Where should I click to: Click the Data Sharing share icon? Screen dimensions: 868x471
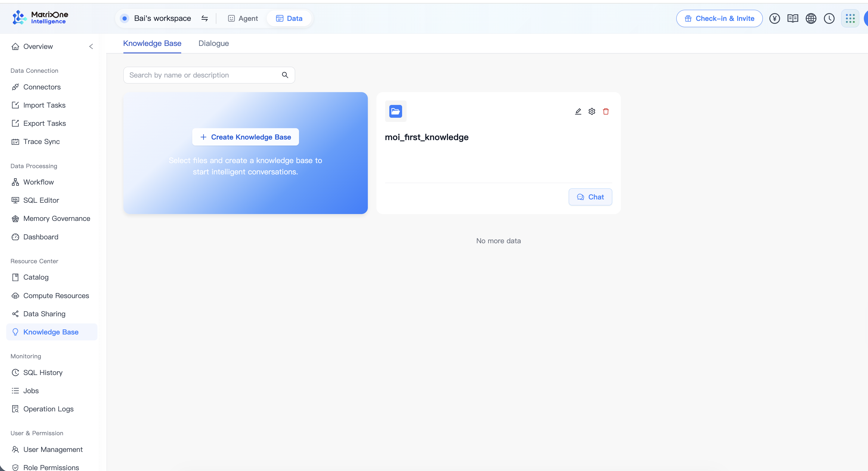point(15,314)
